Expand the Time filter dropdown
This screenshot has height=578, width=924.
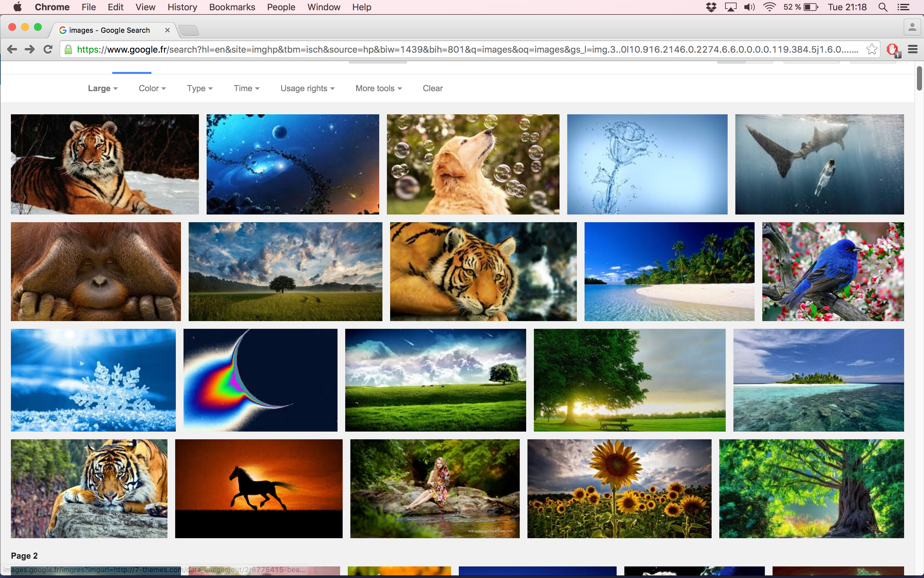[247, 88]
